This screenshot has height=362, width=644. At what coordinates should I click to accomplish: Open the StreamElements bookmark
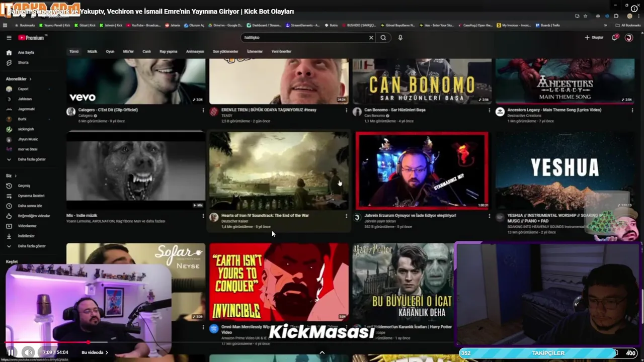(x=302, y=25)
